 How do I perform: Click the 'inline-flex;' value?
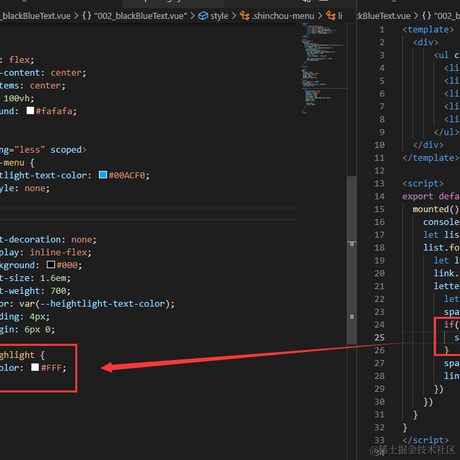pyautogui.click(x=61, y=252)
